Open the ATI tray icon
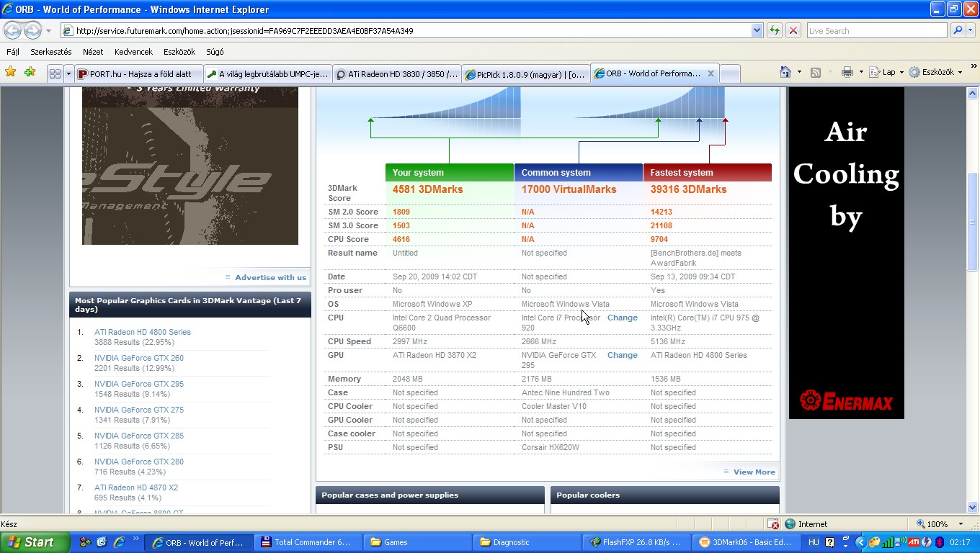This screenshot has width=980, height=553. coord(914,542)
